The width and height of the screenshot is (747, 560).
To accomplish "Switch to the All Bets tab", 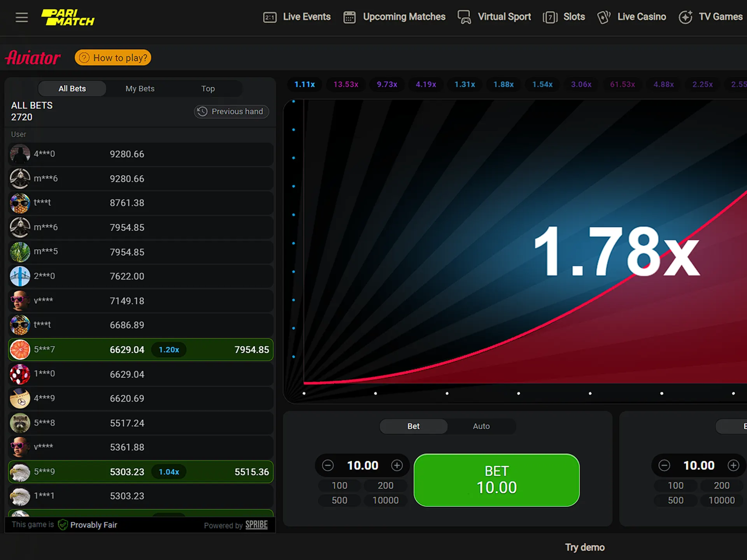I will pos(72,89).
